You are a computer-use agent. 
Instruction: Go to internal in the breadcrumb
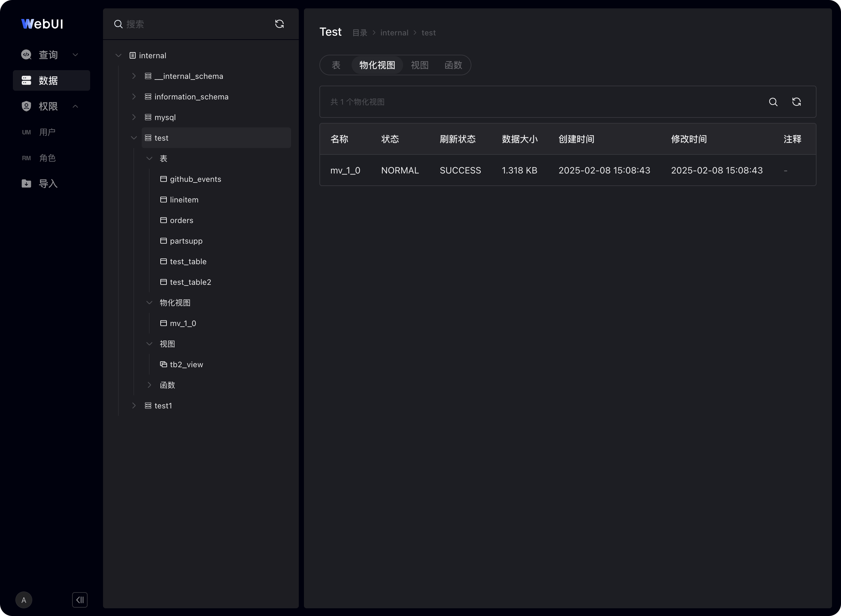pos(394,33)
